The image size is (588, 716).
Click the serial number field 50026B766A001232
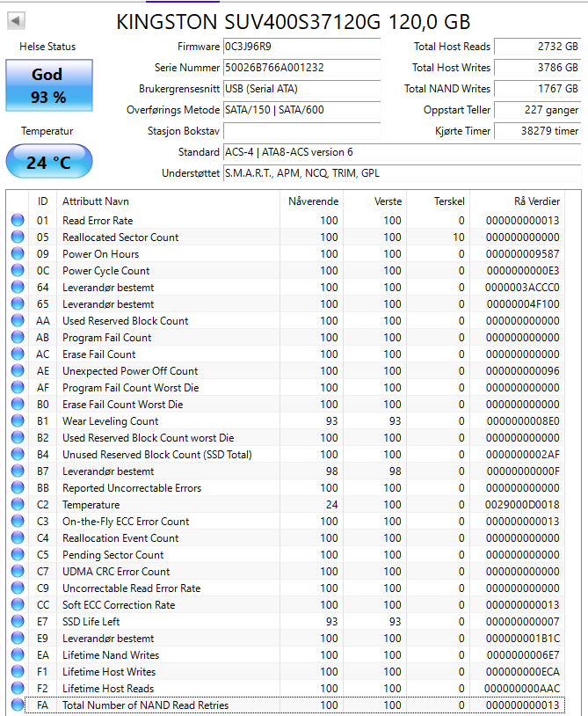pyautogui.click(x=301, y=68)
